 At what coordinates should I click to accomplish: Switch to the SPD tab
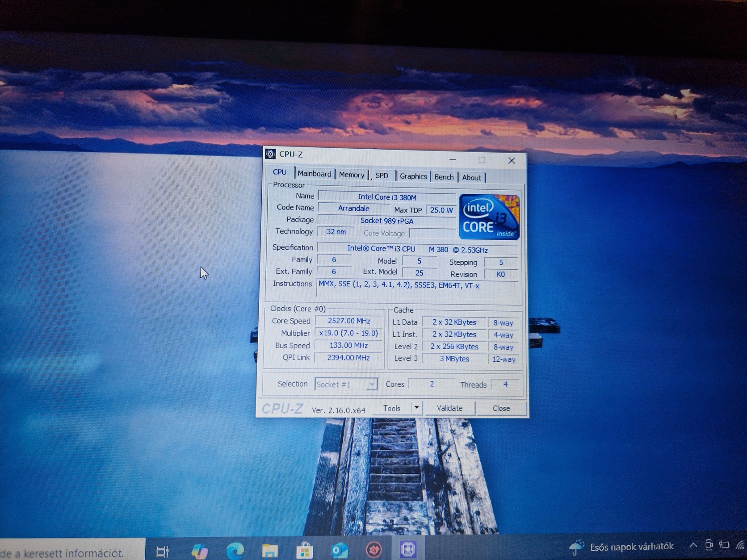[x=382, y=176]
